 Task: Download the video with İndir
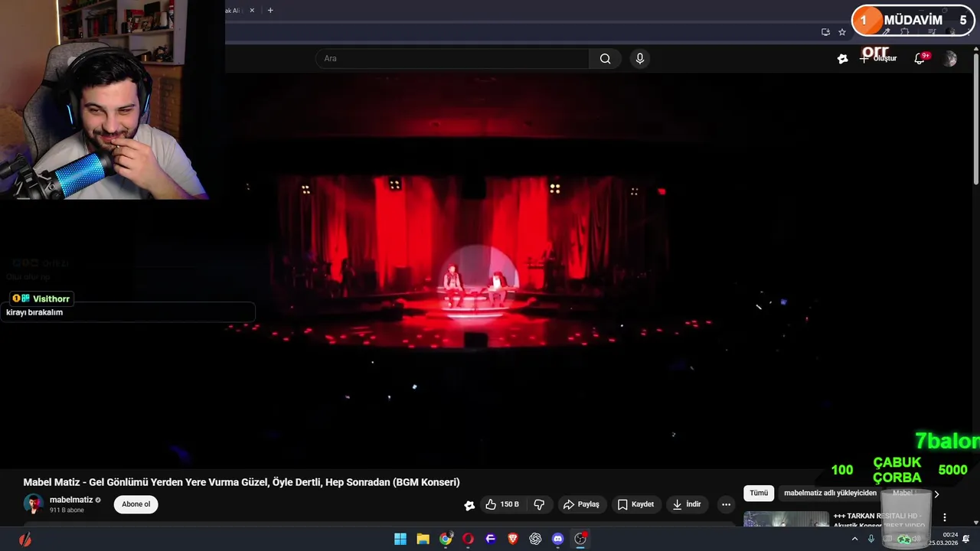pos(687,504)
